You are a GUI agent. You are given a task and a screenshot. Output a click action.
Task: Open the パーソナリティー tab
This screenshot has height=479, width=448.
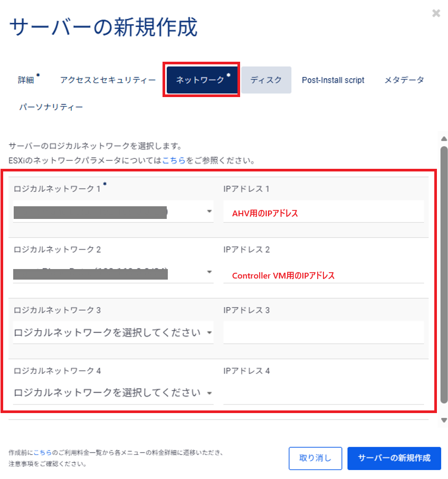coord(51,107)
